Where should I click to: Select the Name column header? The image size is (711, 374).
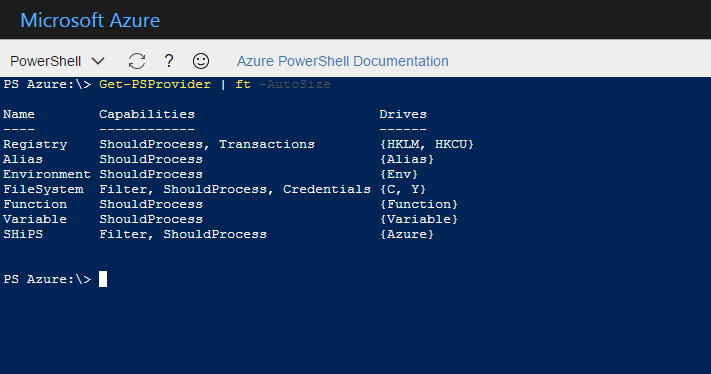pos(19,114)
